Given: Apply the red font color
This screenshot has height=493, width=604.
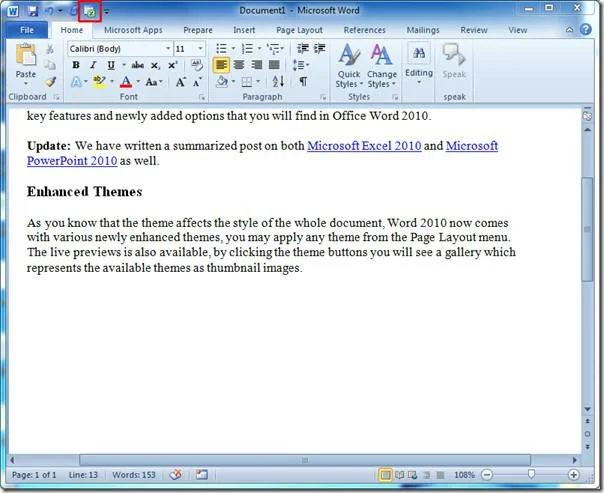Looking at the screenshot, I should coord(126,82).
